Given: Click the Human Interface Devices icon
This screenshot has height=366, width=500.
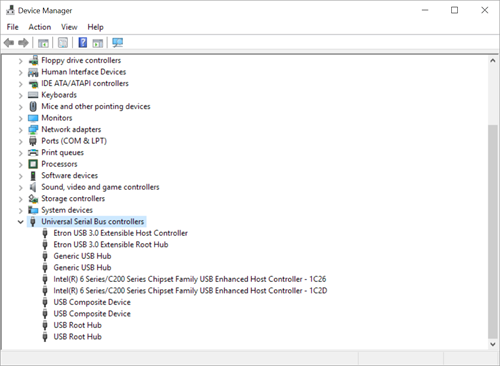Looking at the screenshot, I should 33,72.
